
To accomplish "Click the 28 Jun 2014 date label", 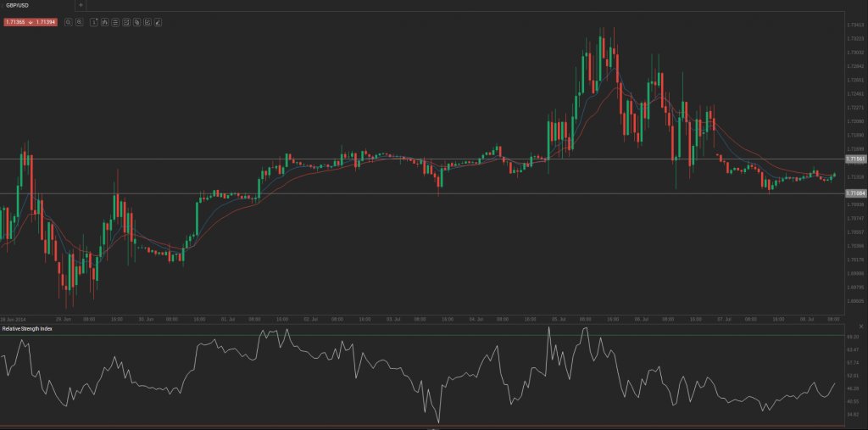I will pyautogui.click(x=14, y=319).
